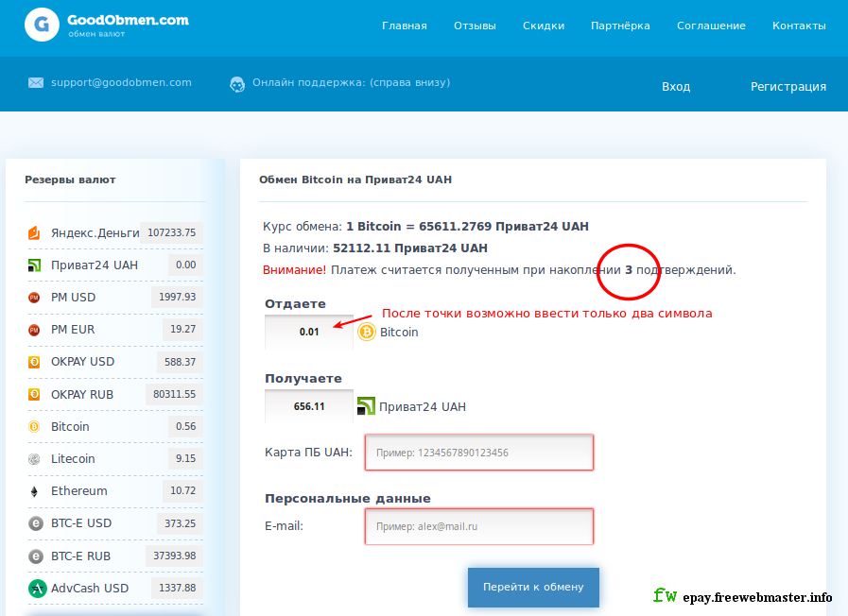Open the Партнёрка menu item
Screen dimensions: 848x616
pyautogui.click(x=620, y=26)
